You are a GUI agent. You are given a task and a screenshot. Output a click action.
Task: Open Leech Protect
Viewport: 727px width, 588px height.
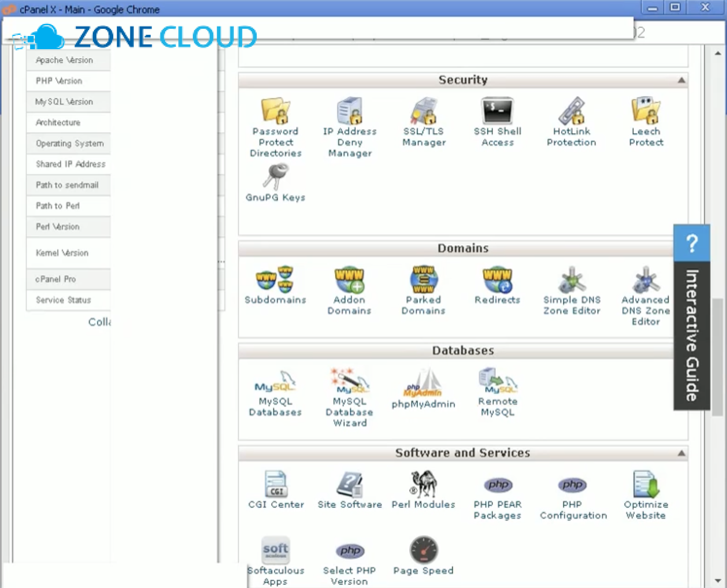tap(646, 122)
